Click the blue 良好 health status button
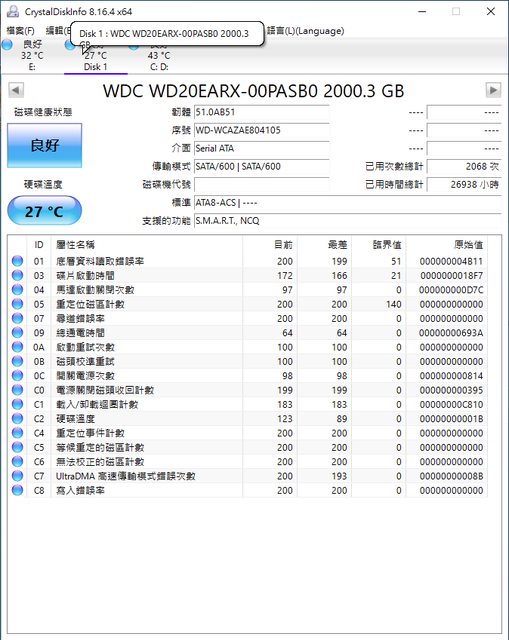Screen dimensions: 509x640 [x=44, y=145]
